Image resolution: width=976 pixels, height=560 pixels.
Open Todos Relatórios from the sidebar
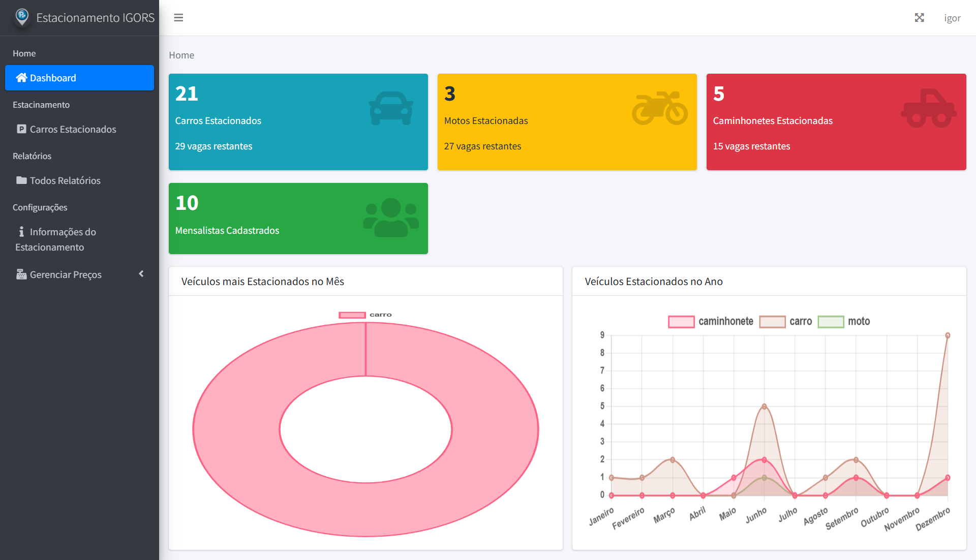click(x=65, y=180)
